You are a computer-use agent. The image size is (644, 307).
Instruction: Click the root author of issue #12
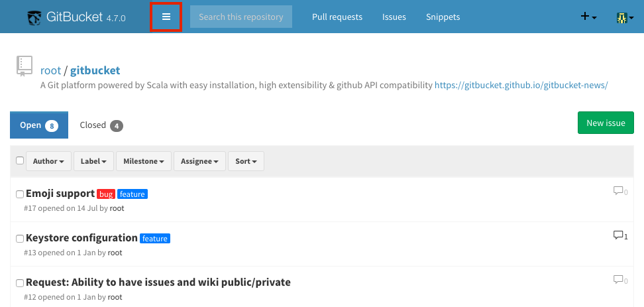click(x=115, y=297)
